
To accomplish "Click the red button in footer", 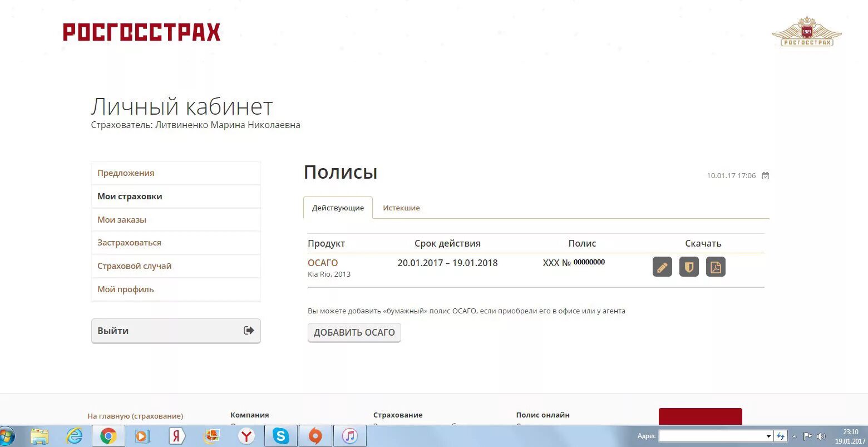I will click(701, 417).
